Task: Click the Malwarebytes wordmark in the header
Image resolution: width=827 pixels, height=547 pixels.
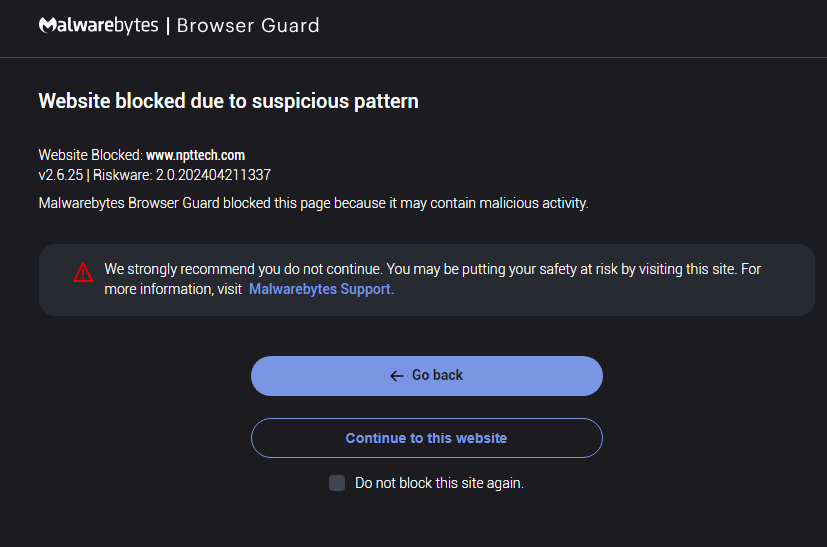Action: click(x=99, y=25)
